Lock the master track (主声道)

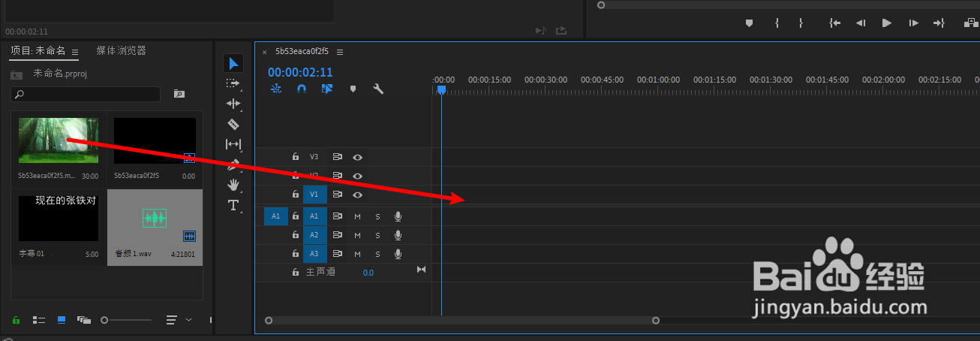click(x=296, y=272)
